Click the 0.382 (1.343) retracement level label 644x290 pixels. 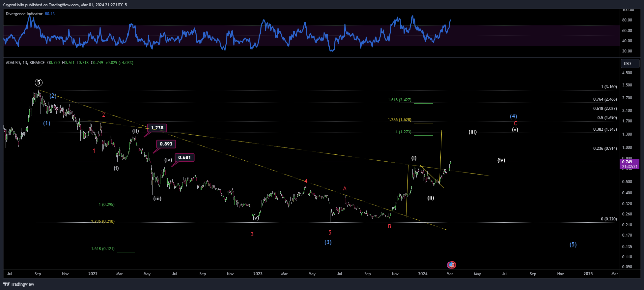click(x=605, y=129)
